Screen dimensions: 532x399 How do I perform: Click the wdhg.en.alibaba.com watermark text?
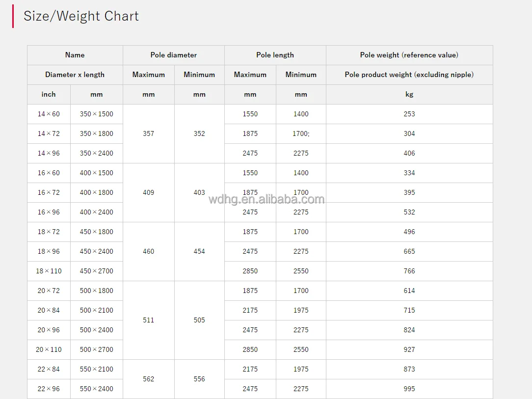tap(266, 199)
